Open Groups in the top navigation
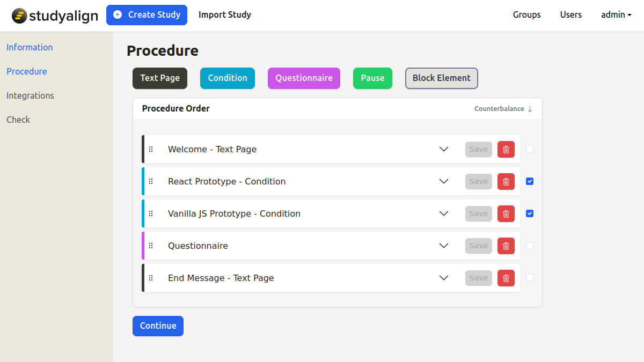Image resolution: width=644 pixels, height=362 pixels. pos(527,15)
